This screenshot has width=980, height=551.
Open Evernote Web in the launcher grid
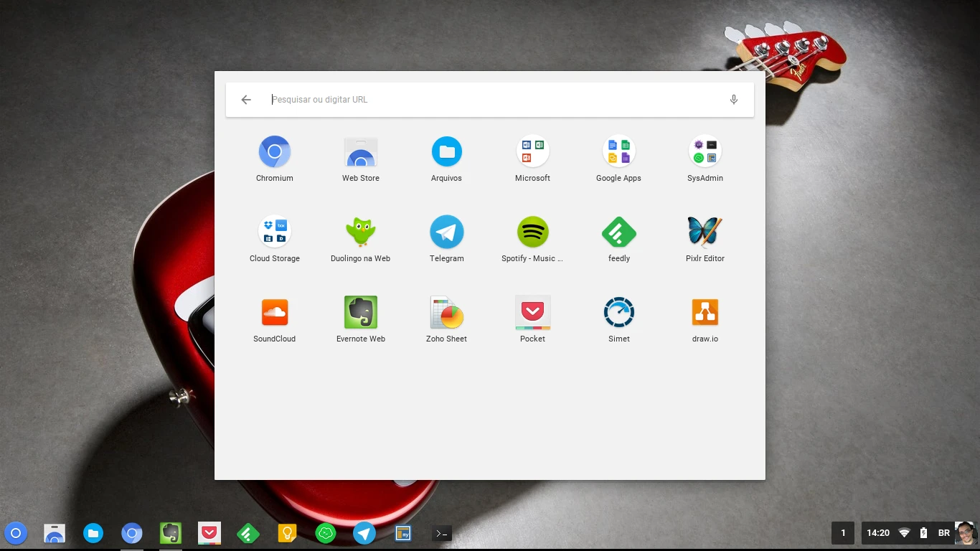tap(361, 313)
